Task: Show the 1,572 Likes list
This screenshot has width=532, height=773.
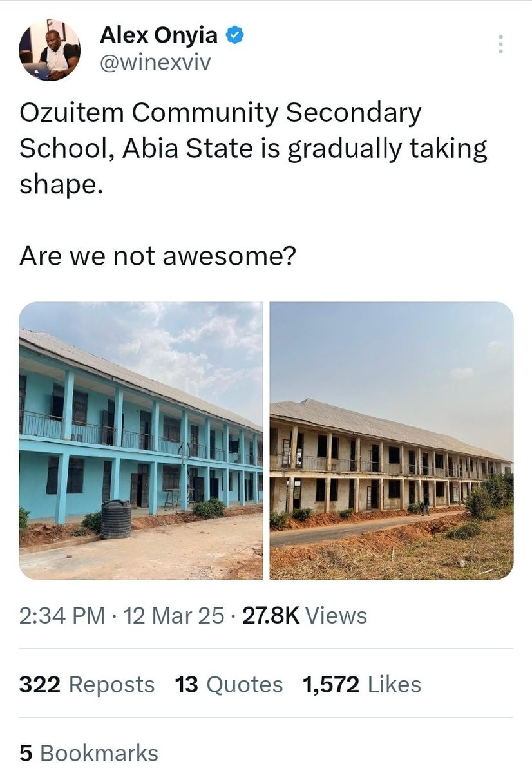Action: 362,684
